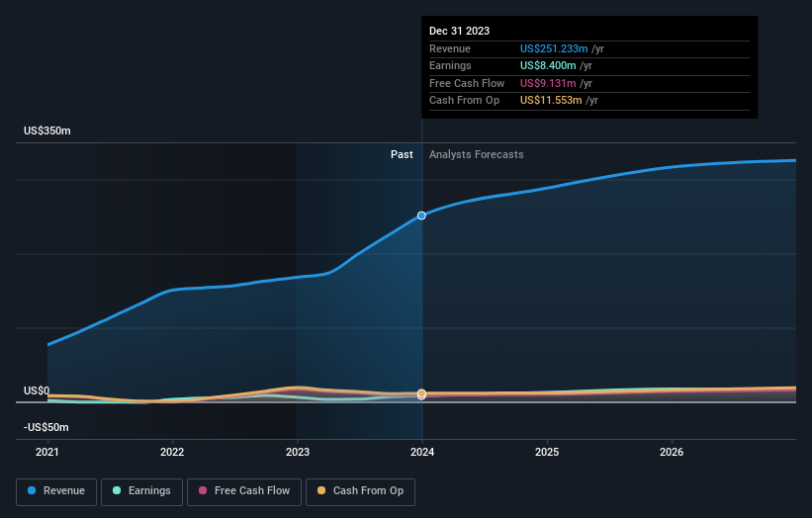Click the blue Revenue legend dot
Screen dimensions: 812x518
[x=32, y=490]
